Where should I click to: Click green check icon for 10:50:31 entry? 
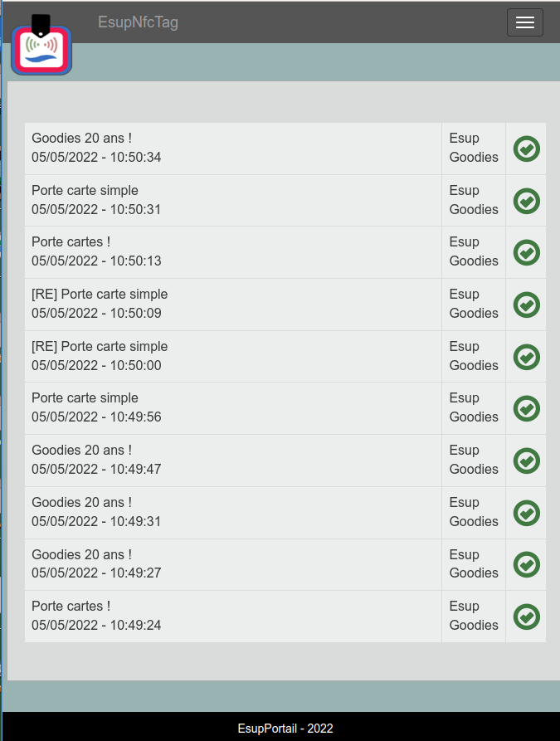(527, 201)
